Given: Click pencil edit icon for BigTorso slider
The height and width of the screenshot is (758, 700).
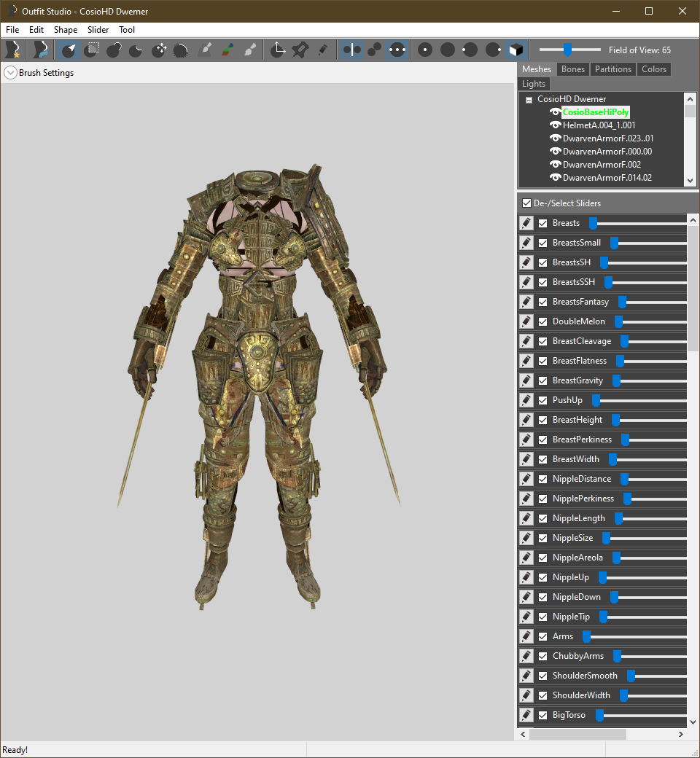Looking at the screenshot, I should [526, 714].
